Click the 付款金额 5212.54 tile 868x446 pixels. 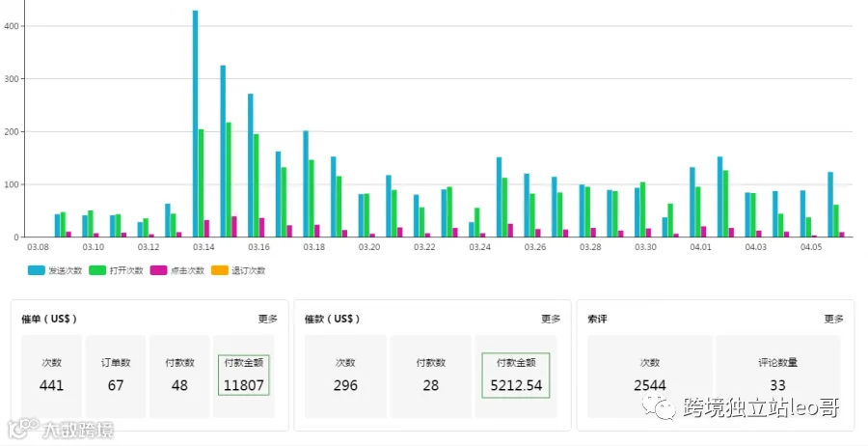tap(516, 376)
